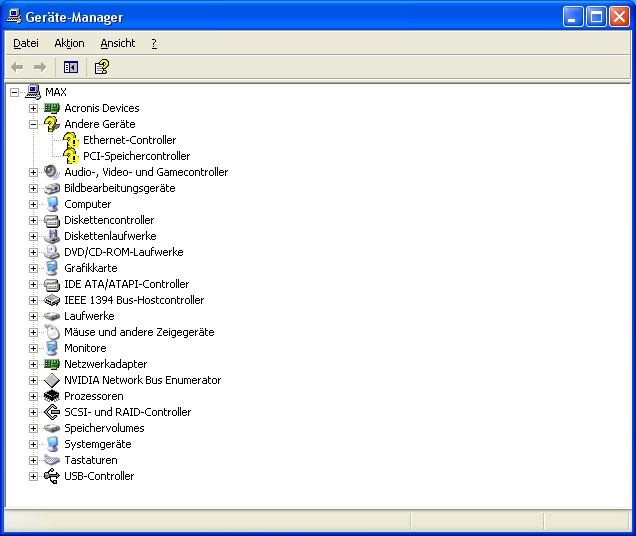Click the Bildbearbeitungsgeräte camera icon
This screenshot has height=536, width=636.
[52, 188]
